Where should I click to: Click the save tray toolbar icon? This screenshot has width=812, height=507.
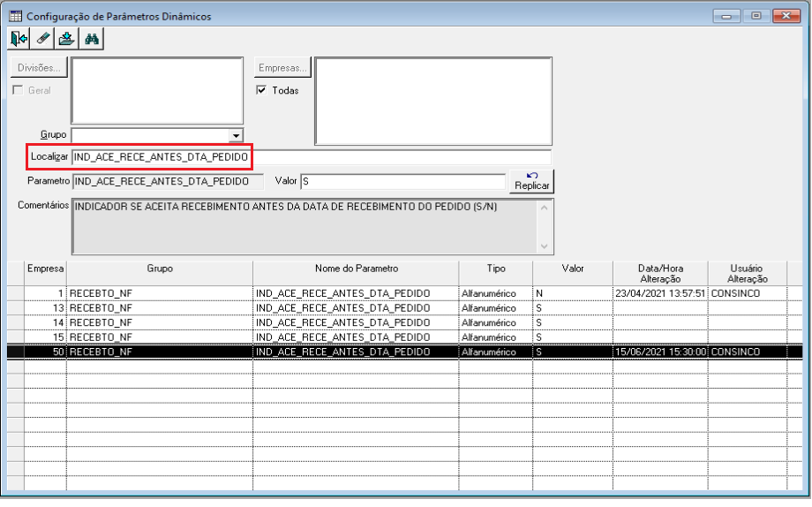(67, 39)
